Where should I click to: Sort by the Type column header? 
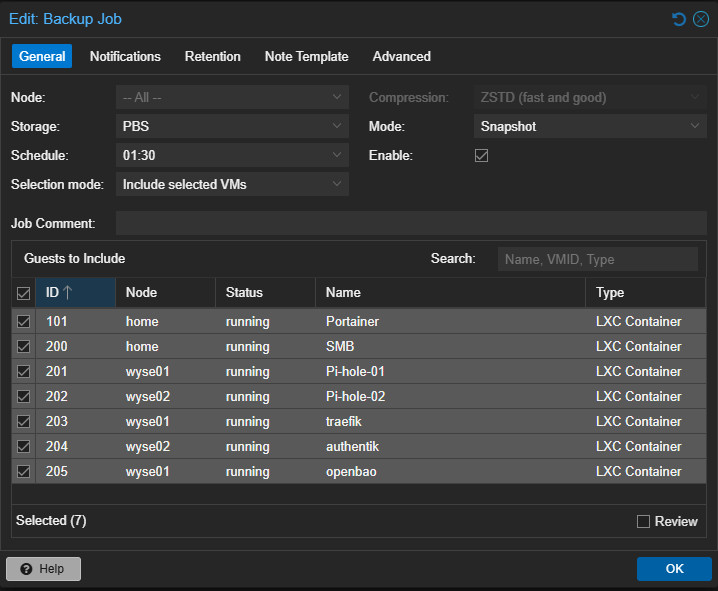[x=646, y=293]
